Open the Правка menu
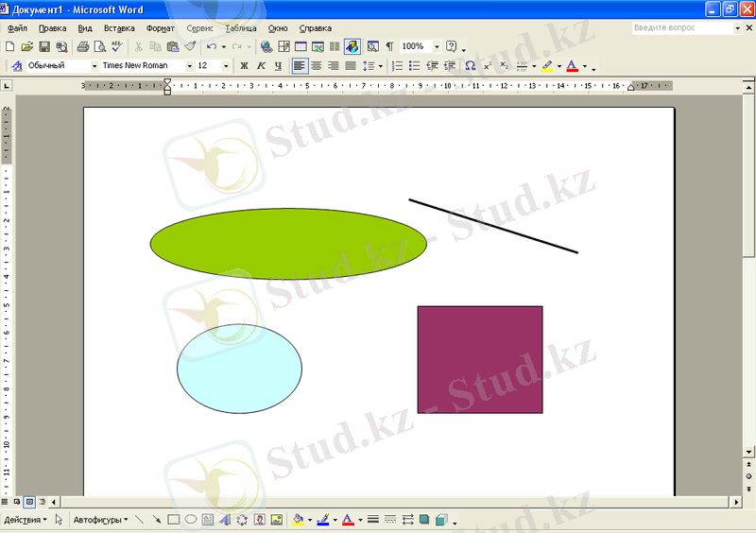 point(52,28)
